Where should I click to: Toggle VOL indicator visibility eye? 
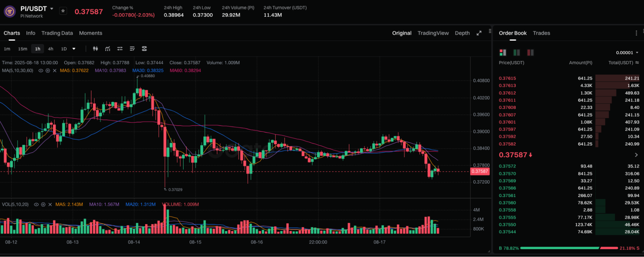tap(36, 204)
